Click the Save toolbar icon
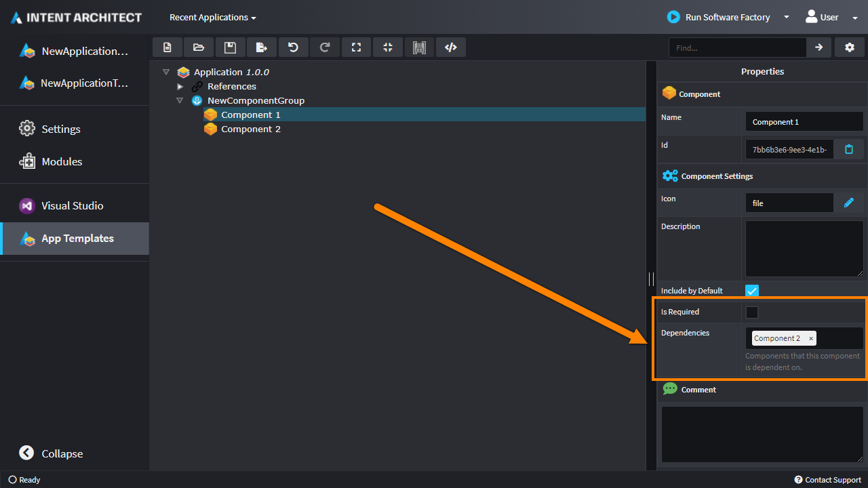The width and height of the screenshot is (868, 488). click(x=230, y=47)
